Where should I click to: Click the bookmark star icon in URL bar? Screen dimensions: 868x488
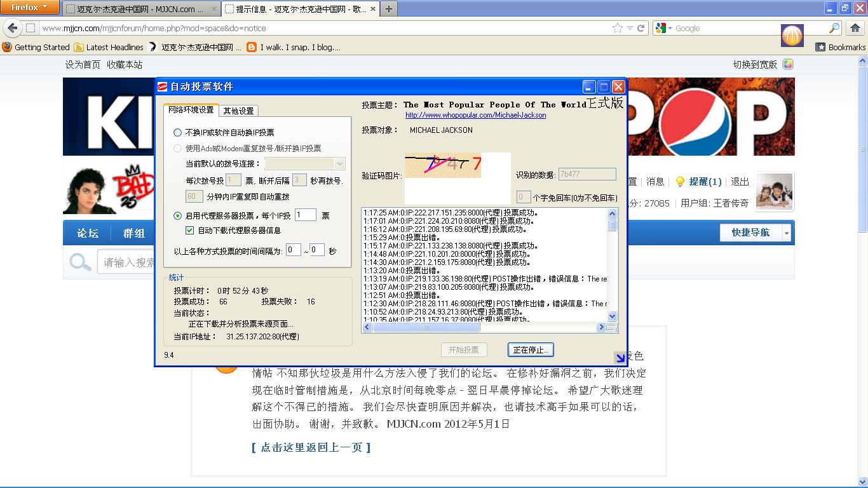point(617,28)
